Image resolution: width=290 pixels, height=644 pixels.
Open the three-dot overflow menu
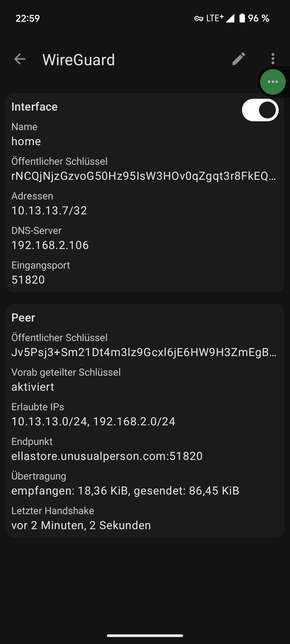tap(273, 59)
